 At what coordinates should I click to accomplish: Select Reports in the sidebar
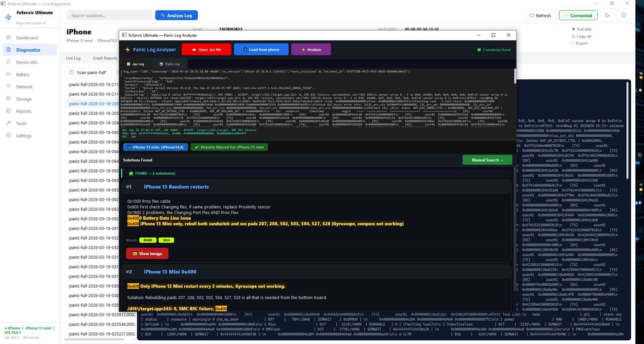(29, 111)
